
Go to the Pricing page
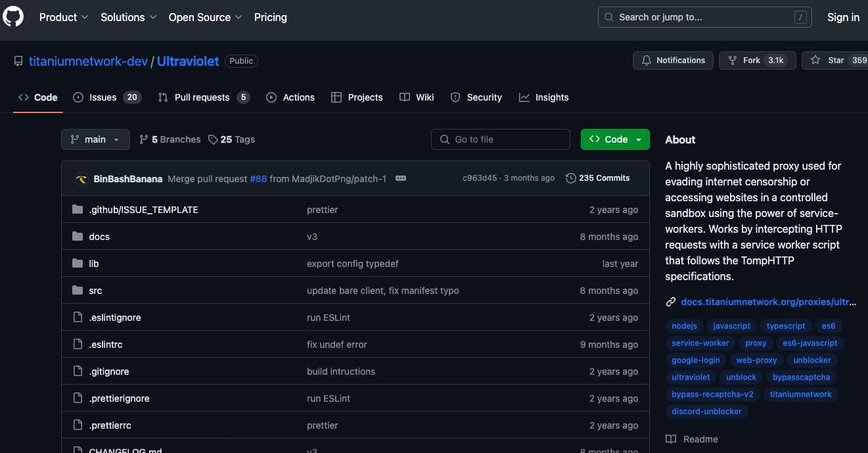click(271, 17)
